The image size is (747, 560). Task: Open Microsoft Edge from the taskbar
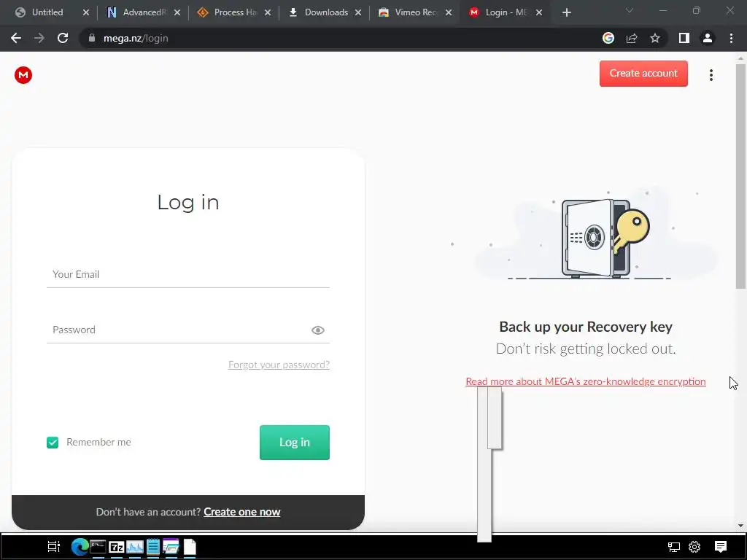(80, 547)
